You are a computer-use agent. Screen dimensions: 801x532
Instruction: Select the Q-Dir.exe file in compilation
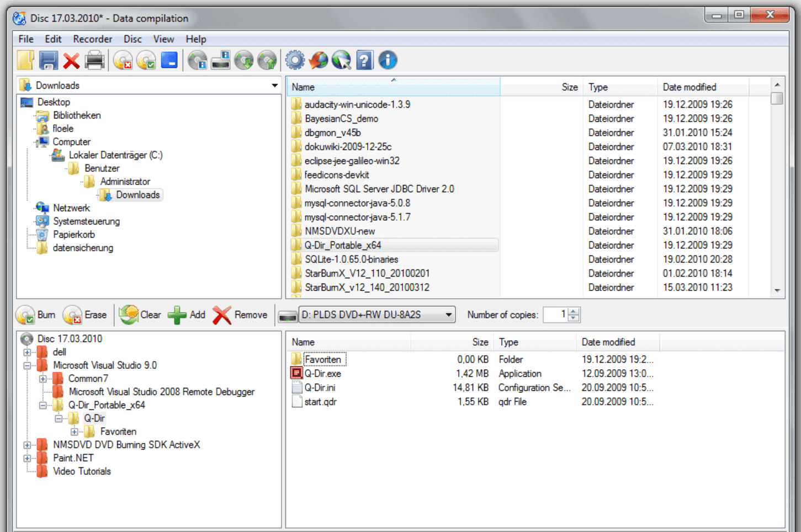[x=323, y=374]
